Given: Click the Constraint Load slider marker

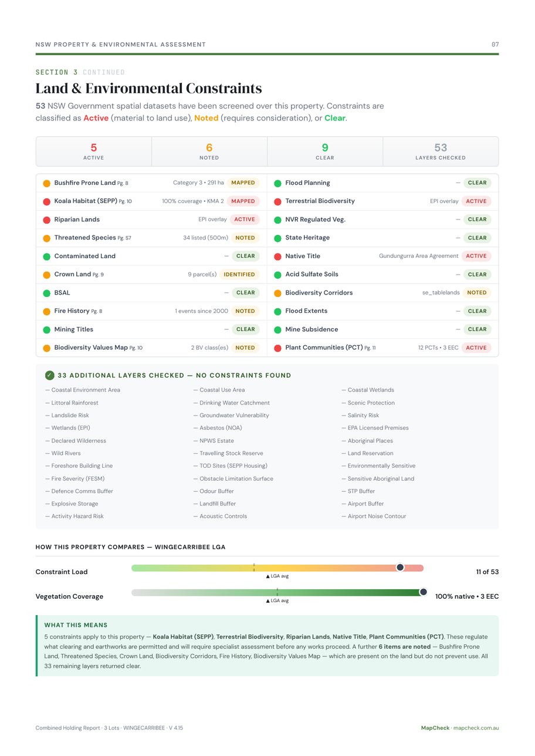Looking at the screenshot, I should [400, 568].
